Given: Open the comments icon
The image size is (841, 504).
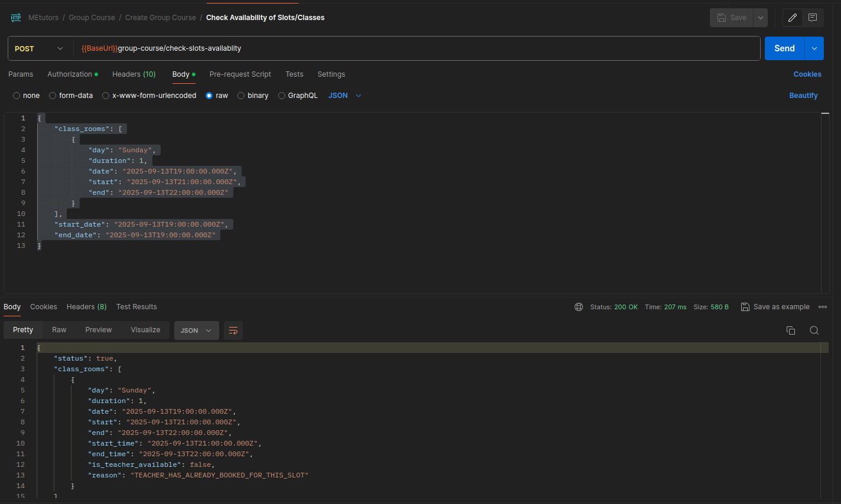Looking at the screenshot, I should [813, 18].
